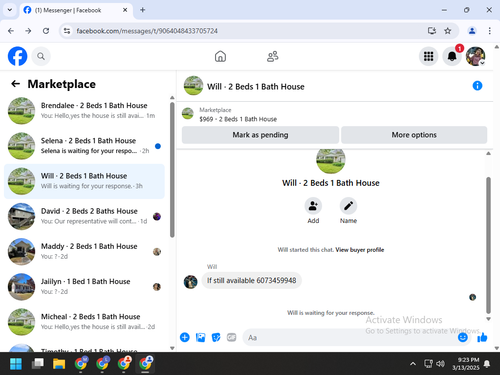Open Maddy conversation
The height and width of the screenshot is (375, 500).
(84, 251)
